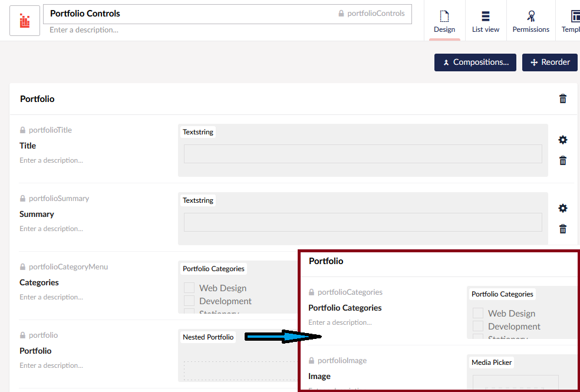Open the Permissions tab
580x392 pixels.
point(530,21)
